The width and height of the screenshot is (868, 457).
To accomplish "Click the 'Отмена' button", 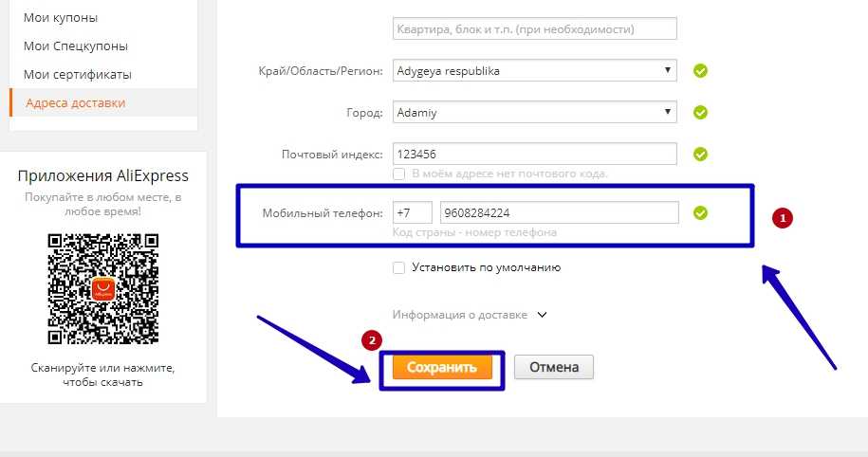I will click(x=554, y=367).
